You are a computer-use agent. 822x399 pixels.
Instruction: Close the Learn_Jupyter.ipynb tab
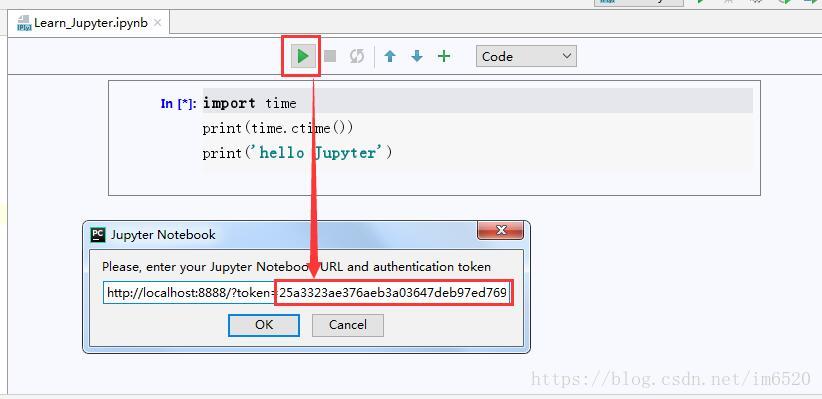click(158, 23)
